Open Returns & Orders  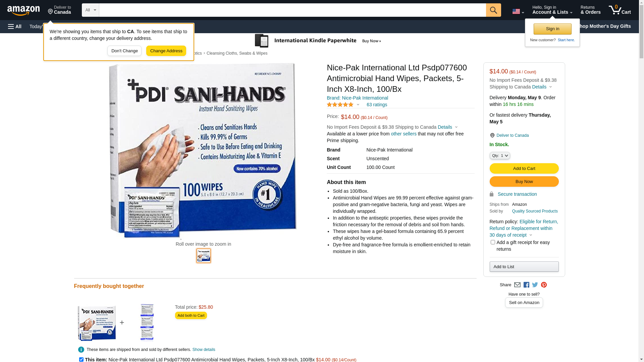(x=590, y=10)
